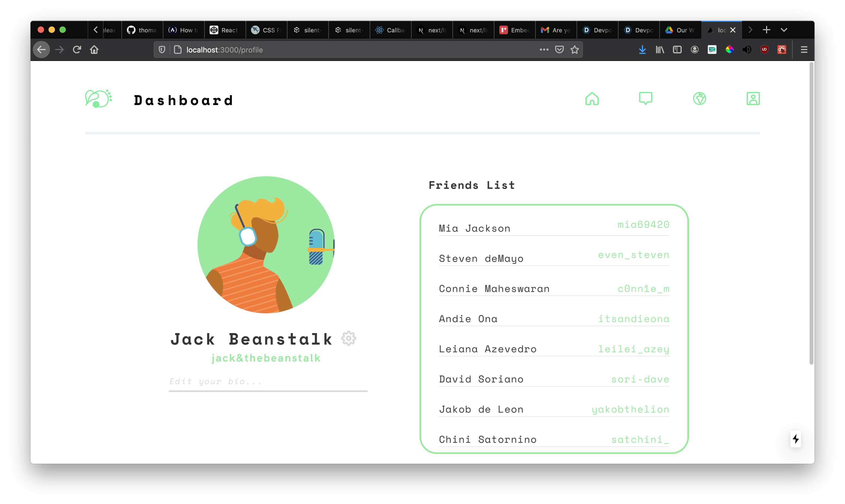Click Connie Maheswaran in friends list

(494, 289)
